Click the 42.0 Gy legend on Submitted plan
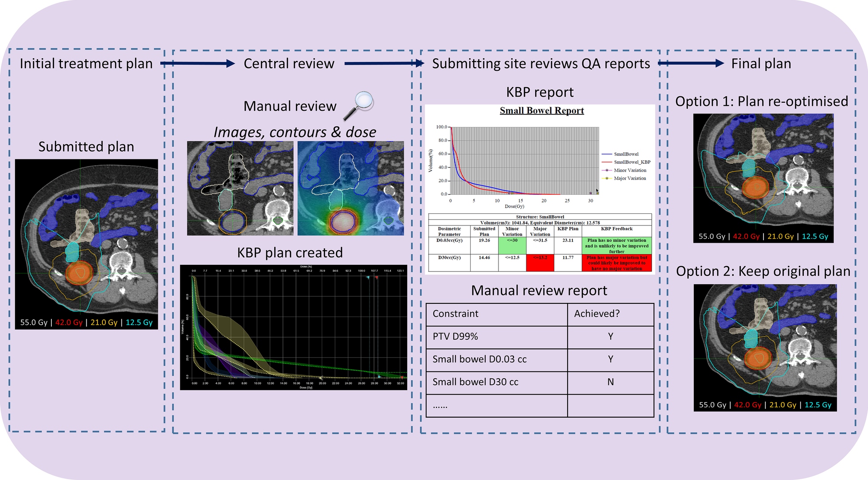The image size is (868, 480). coord(69,322)
